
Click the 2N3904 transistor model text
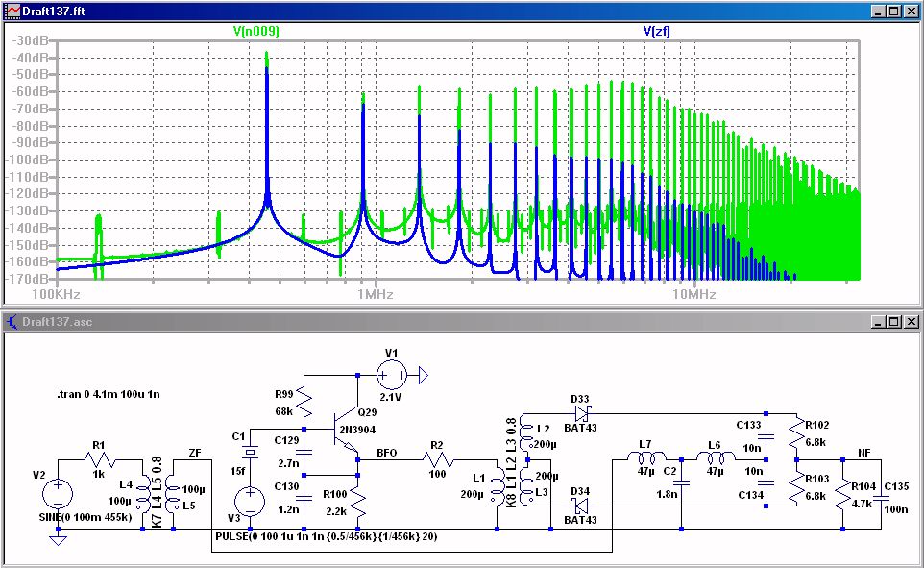click(357, 430)
